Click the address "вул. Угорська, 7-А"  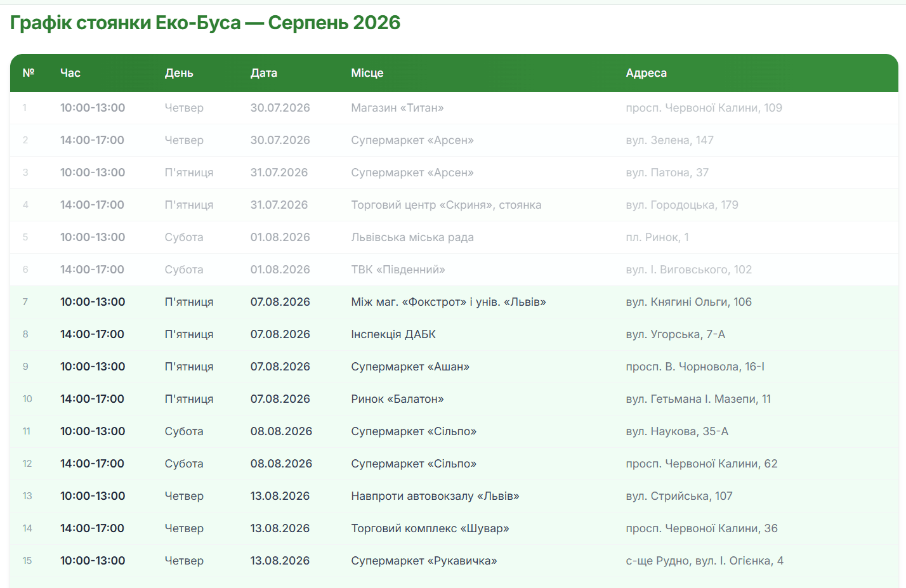pos(676,334)
